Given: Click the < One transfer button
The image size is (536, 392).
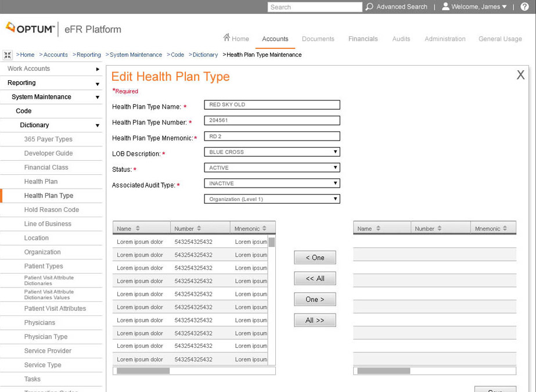Looking at the screenshot, I should (315, 258).
